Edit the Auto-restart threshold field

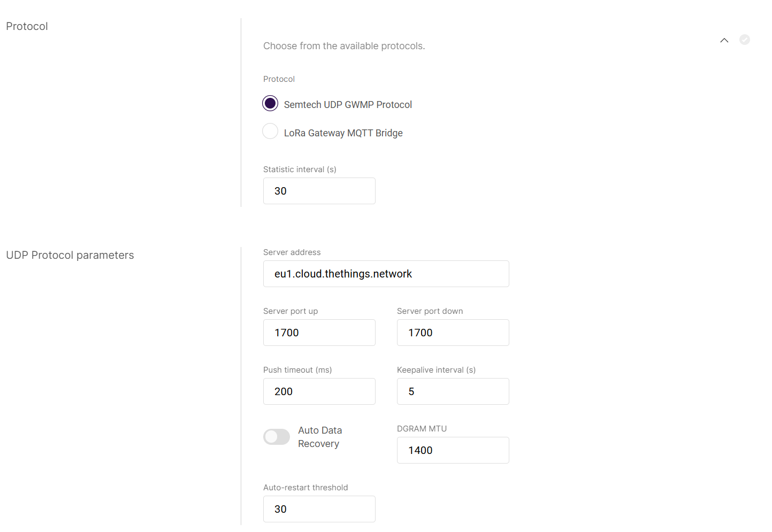(x=319, y=509)
